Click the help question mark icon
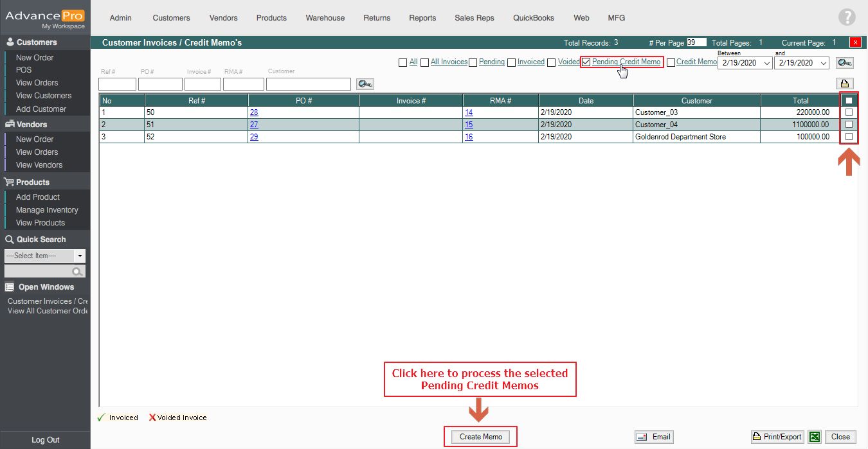The height and width of the screenshot is (449, 868). pyautogui.click(x=847, y=18)
